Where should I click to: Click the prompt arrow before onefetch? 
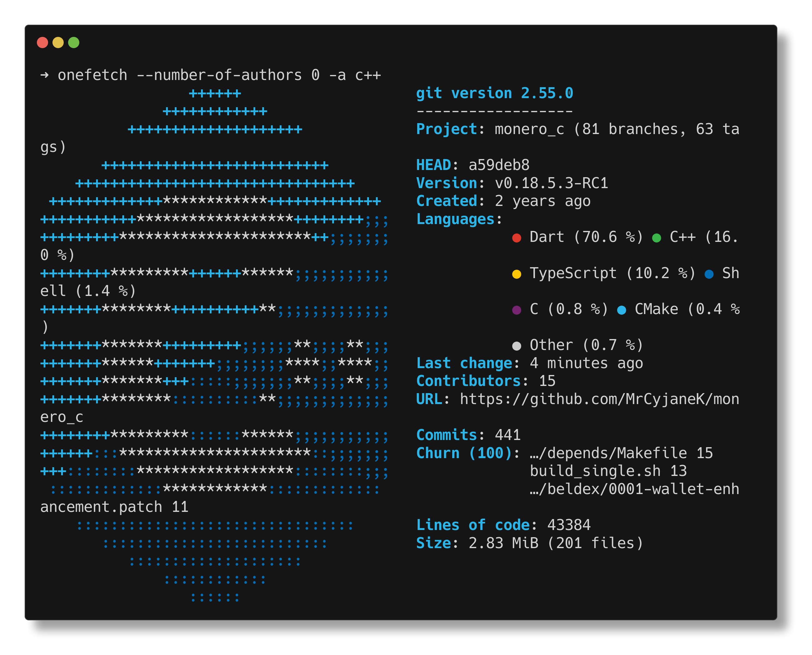44,75
